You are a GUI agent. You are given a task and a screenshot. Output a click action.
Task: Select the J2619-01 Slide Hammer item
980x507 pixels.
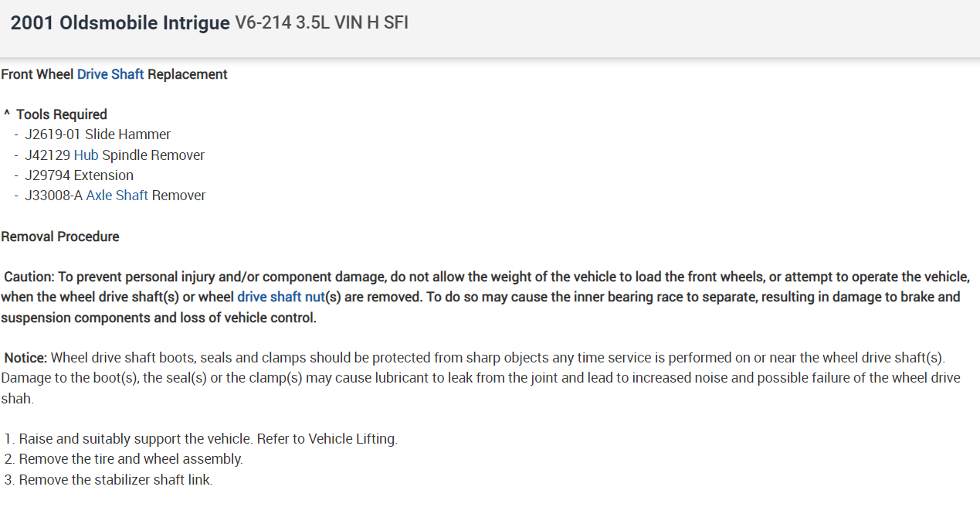tap(97, 134)
